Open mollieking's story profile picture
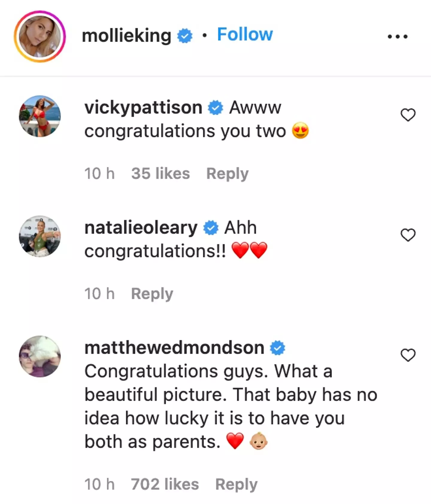The width and height of the screenshot is (431, 504). click(40, 37)
